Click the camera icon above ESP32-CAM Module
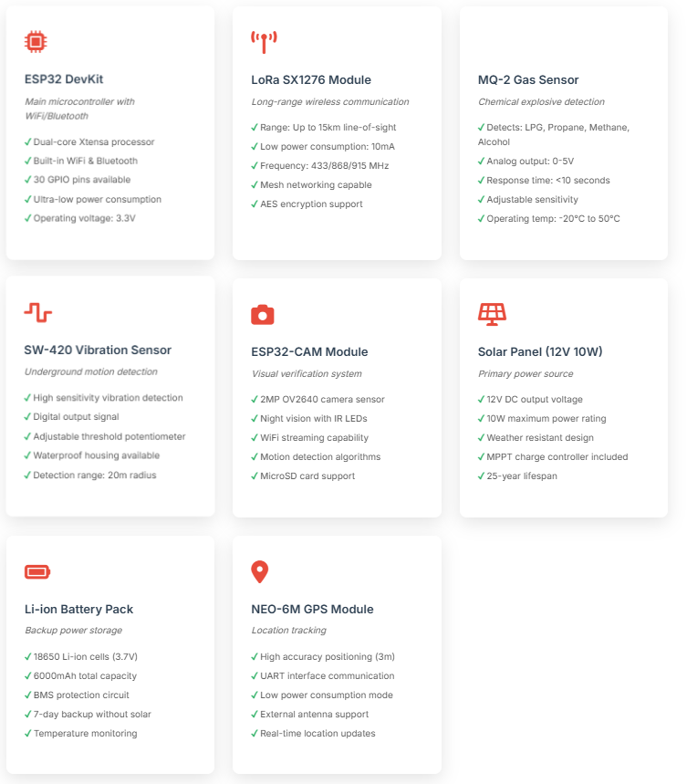The height and width of the screenshot is (784, 687). tap(263, 315)
